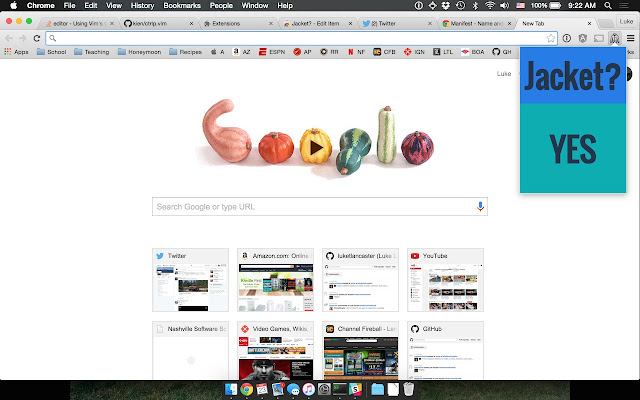This screenshot has height=400, width=640.
Task: Switch to the Manifest - Name tab
Action: [475, 24]
